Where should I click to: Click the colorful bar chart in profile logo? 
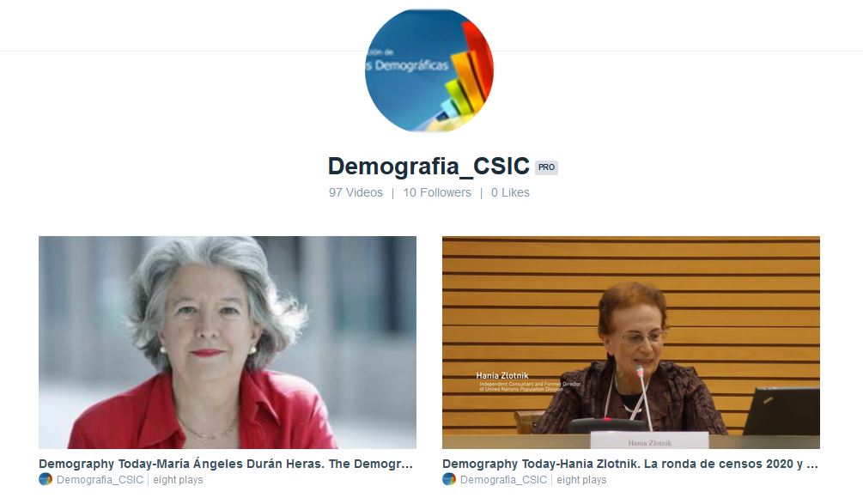464,75
